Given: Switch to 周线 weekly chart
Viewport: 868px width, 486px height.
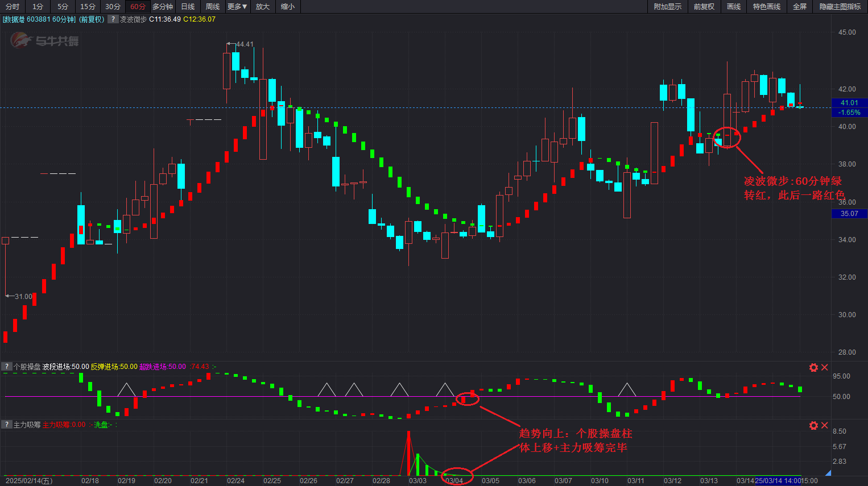Looking at the screenshot, I should pos(213,7).
